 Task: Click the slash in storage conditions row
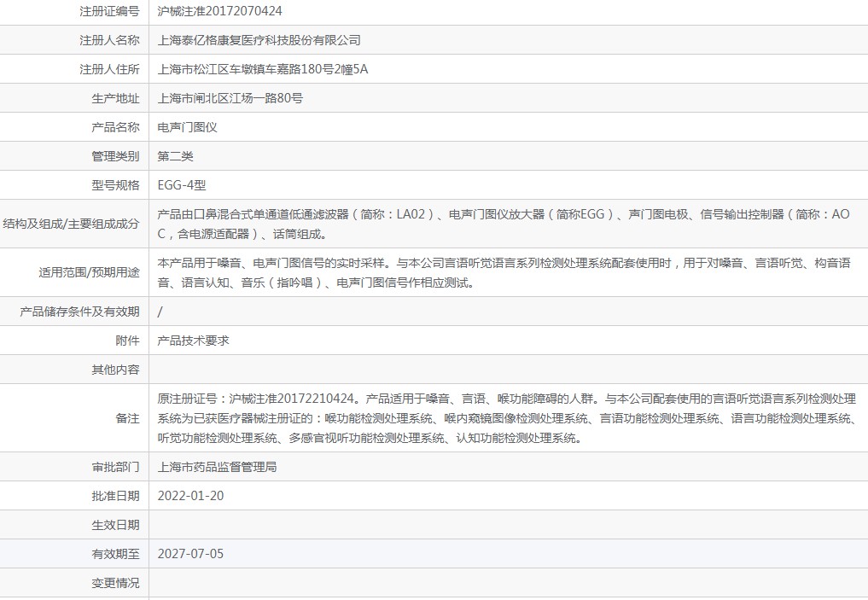(160, 312)
